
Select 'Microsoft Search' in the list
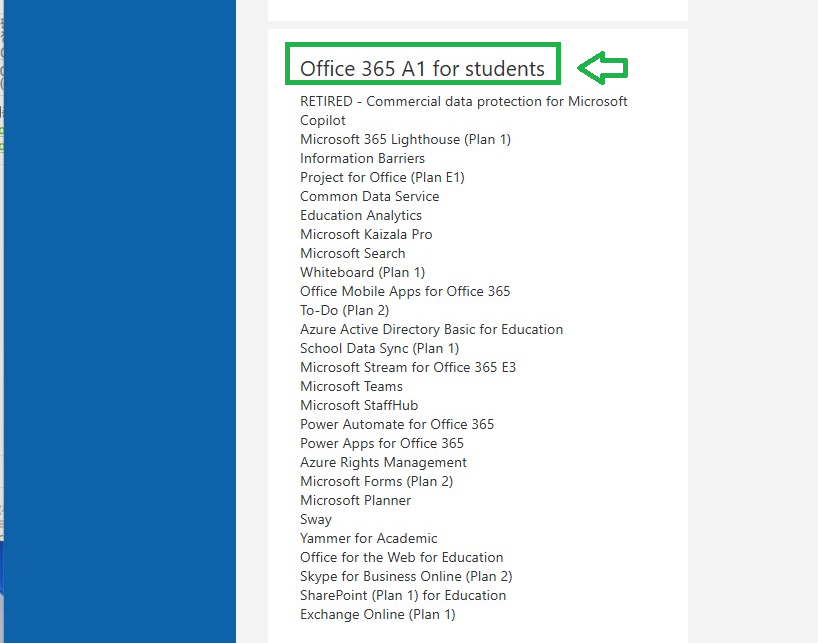click(x=352, y=254)
